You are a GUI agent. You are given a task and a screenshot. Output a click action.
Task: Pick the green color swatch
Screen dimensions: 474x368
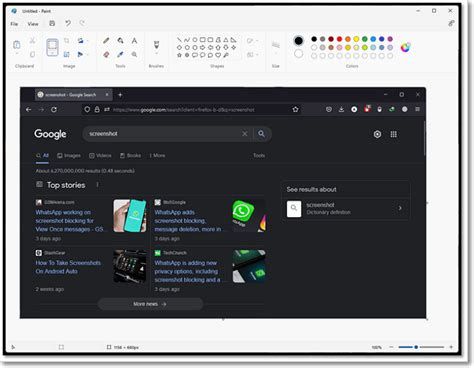click(x=365, y=39)
